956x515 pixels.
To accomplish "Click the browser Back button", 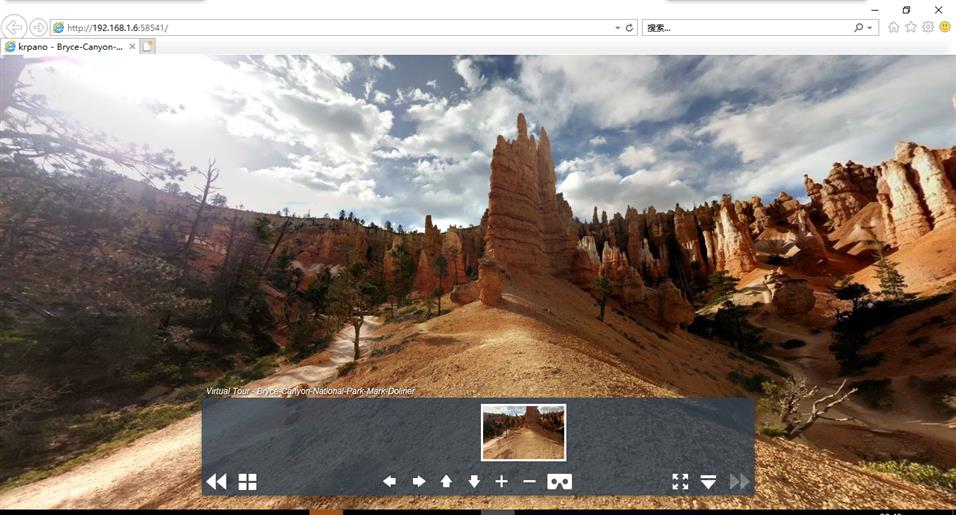I will 15,27.
